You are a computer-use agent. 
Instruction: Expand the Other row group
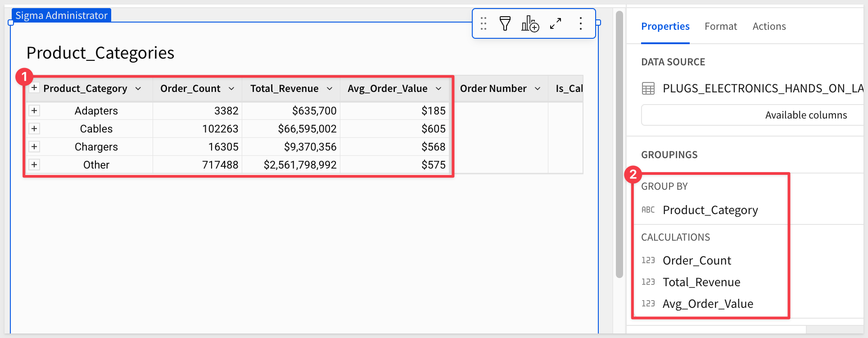coord(34,164)
